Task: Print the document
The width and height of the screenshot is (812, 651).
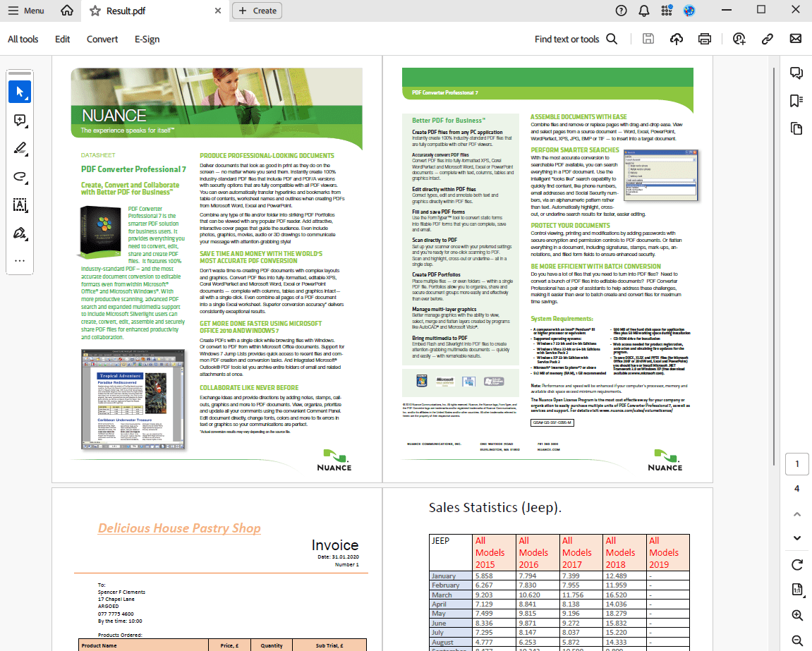Action: (704, 39)
